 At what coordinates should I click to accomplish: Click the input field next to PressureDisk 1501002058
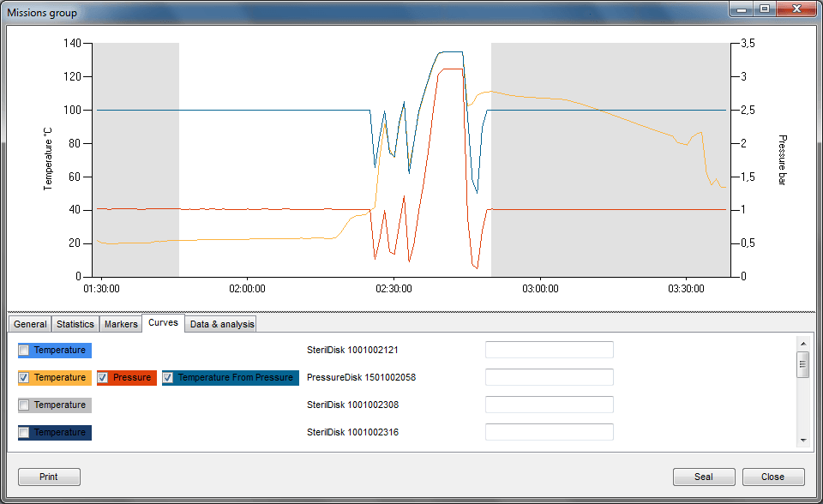tap(549, 377)
